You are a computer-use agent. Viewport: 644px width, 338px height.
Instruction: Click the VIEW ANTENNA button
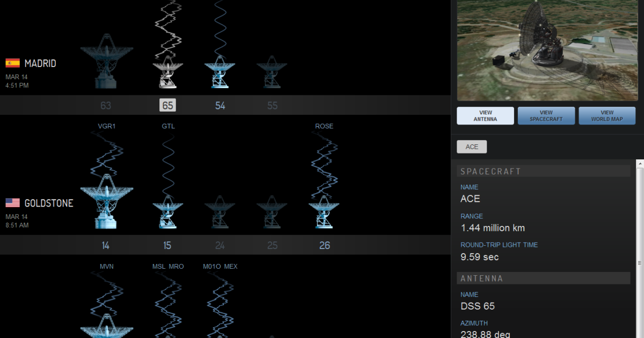click(x=485, y=115)
